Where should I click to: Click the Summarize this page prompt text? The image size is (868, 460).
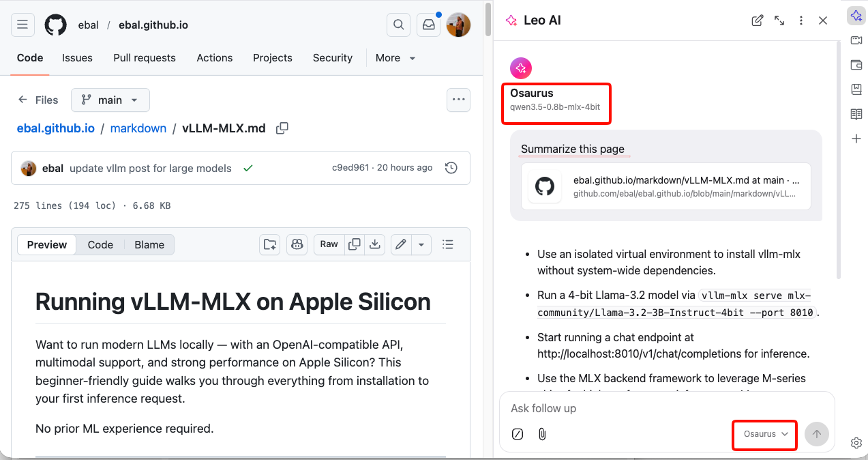[573, 149]
